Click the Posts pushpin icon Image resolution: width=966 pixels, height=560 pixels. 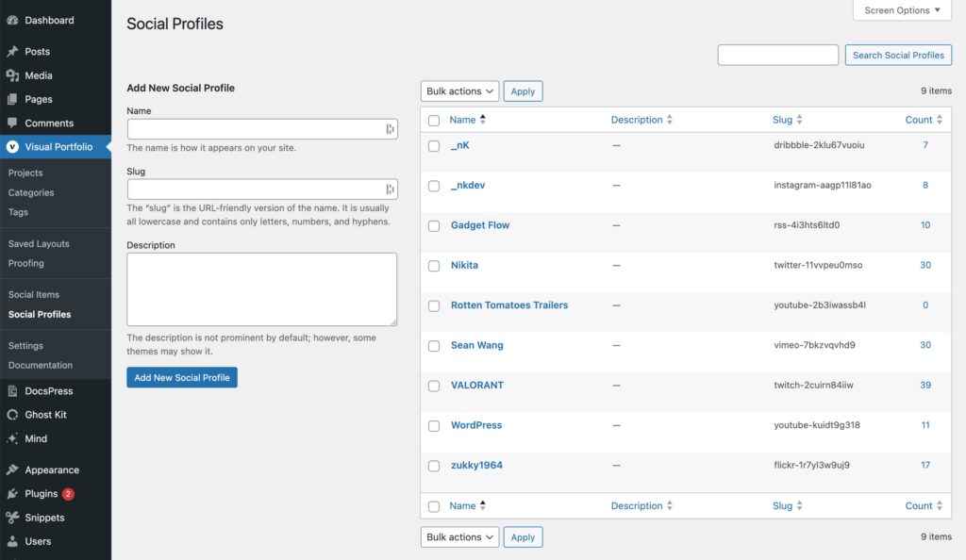[12, 52]
